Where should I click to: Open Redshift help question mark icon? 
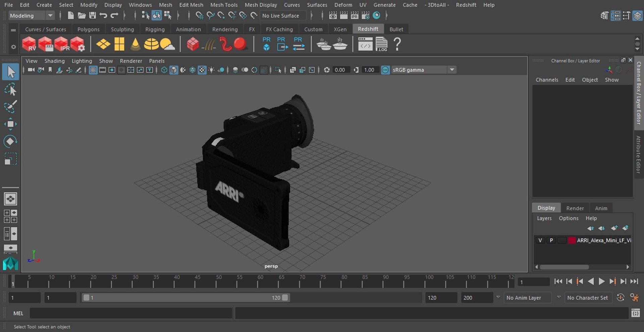[397, 44]
